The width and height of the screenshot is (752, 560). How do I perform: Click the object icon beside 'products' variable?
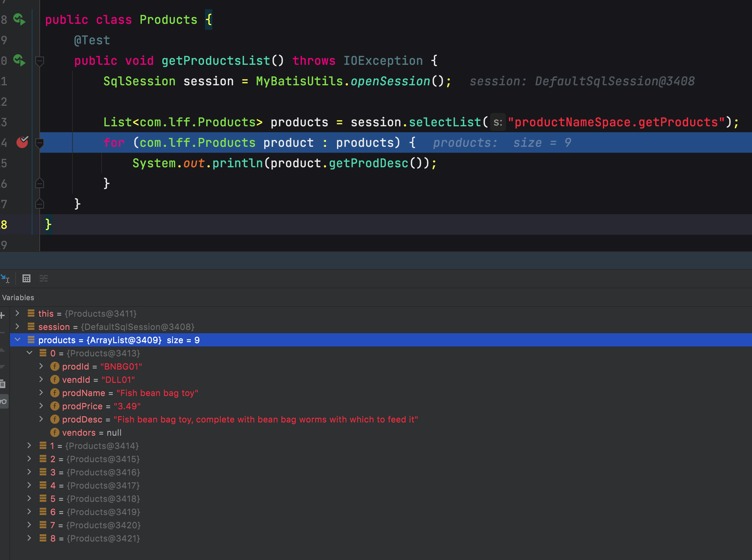(x=31, y=340)
